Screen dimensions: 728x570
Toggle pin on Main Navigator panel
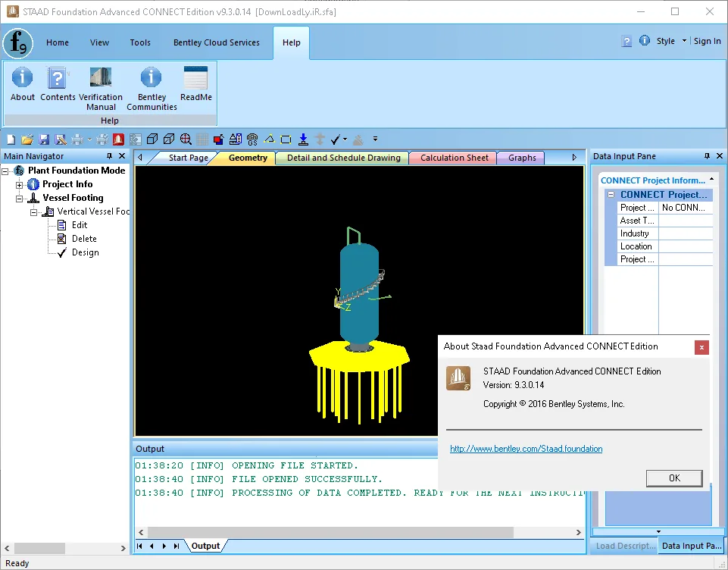pos(110,156)
